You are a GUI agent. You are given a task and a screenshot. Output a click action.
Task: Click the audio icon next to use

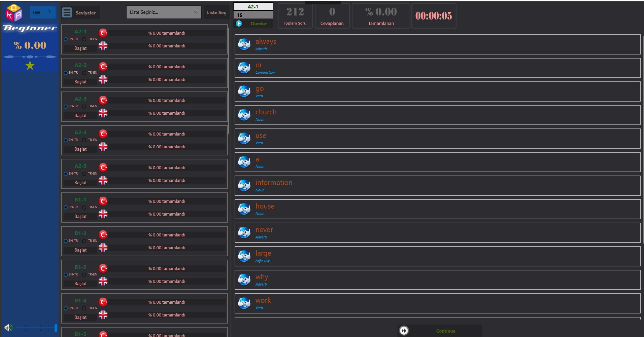(244, 138)
